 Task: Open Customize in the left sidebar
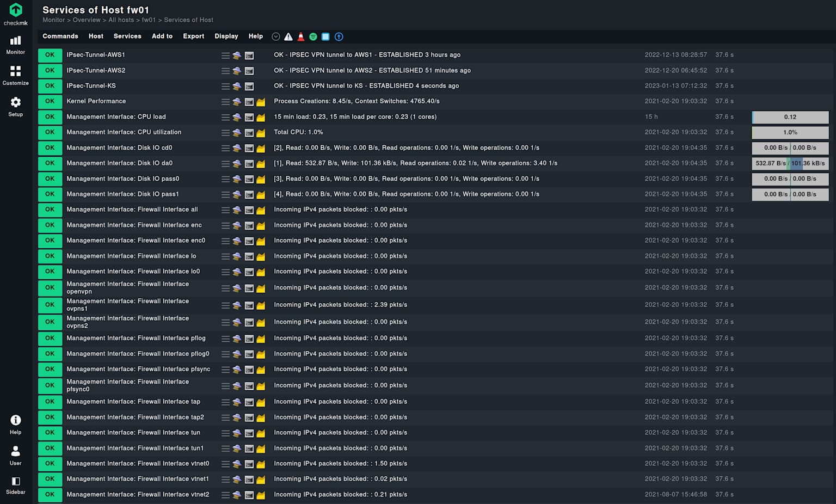tap(15, 75)
